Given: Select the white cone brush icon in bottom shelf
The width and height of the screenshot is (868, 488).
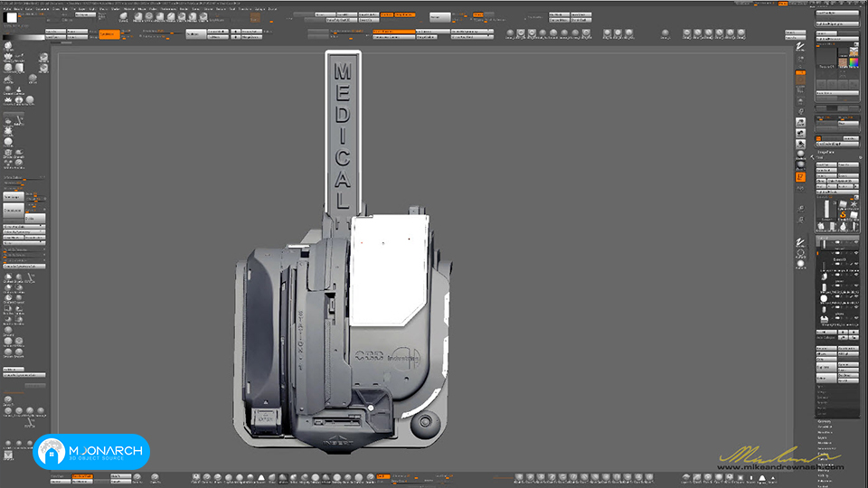Looking at the screenshot, I should click(x=260, y=477).
